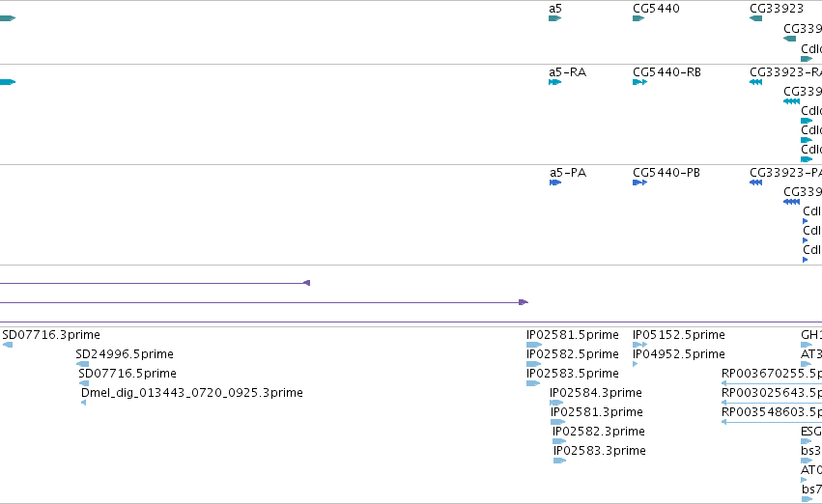
Task: Click the SD07716.3prime EST arrow
Action: pyautogui.click(x=8, y=345)
